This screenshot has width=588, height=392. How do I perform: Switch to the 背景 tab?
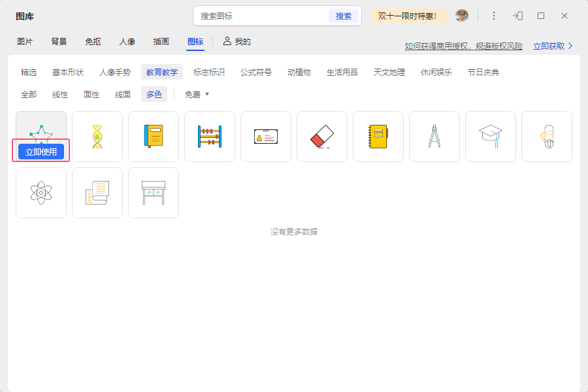[x=59, y=42]
